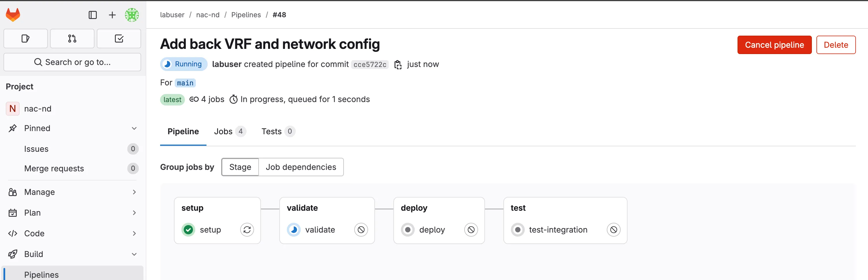Screen dimensions: 868x280
Task: Group jobs by Stage
Action: (x=240, y=167)
